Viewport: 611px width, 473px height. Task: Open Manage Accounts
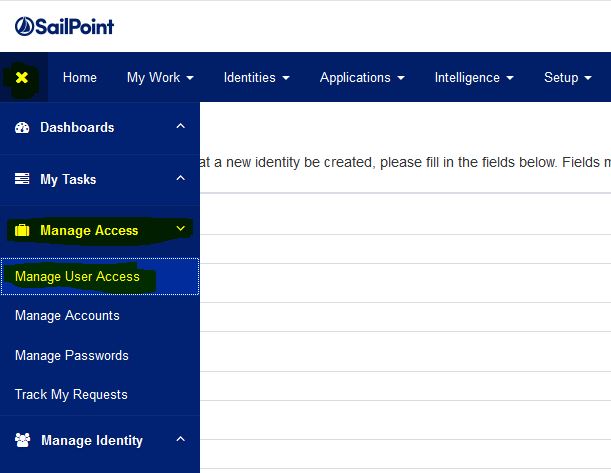click(x=67, y=316)
